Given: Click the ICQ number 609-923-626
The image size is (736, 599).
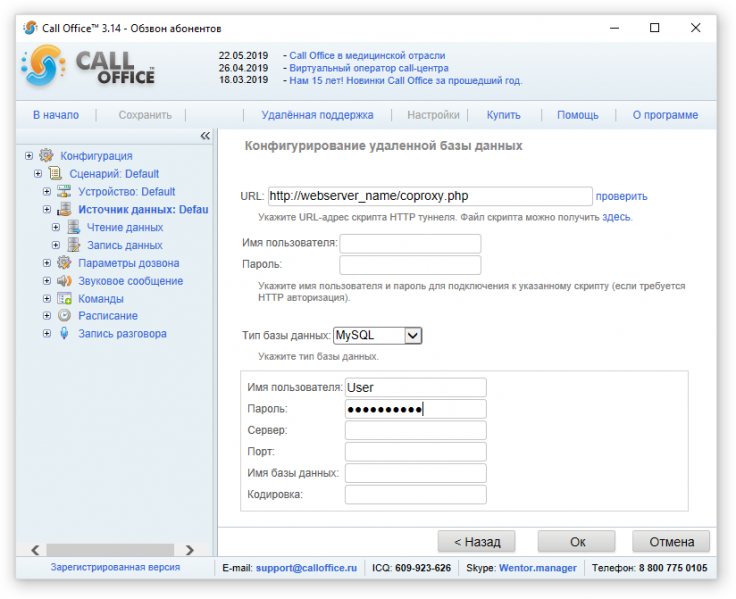Looking at the screenshot, I should coord(423,568).
